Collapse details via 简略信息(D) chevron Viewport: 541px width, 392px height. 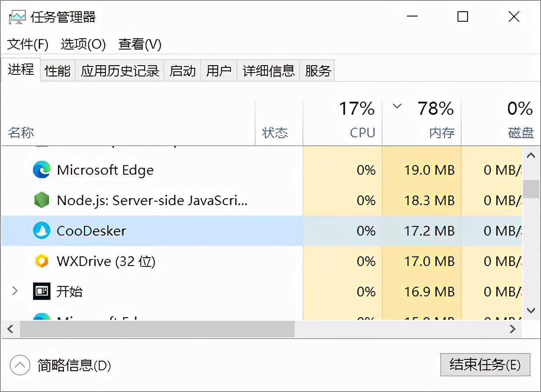[19, 365]
